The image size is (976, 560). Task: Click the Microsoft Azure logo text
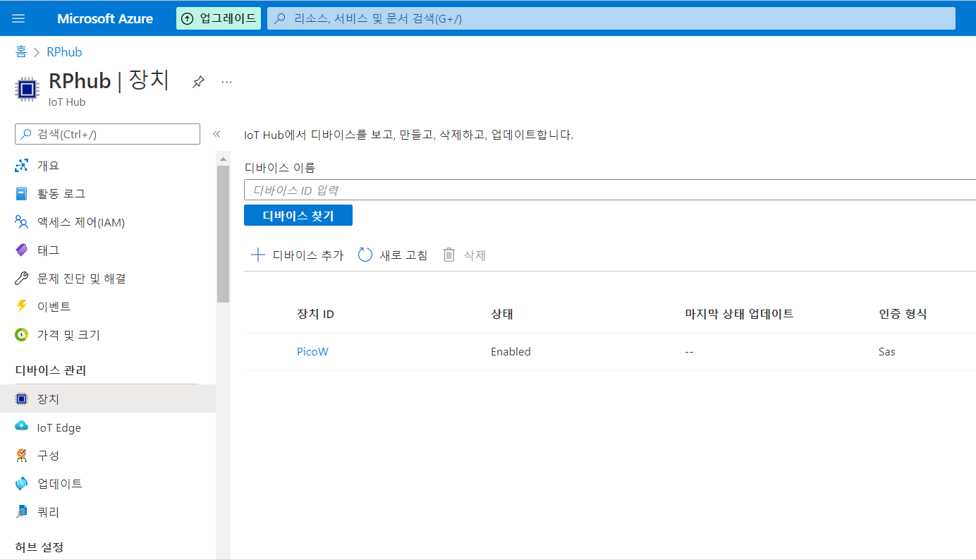(105, 18)
